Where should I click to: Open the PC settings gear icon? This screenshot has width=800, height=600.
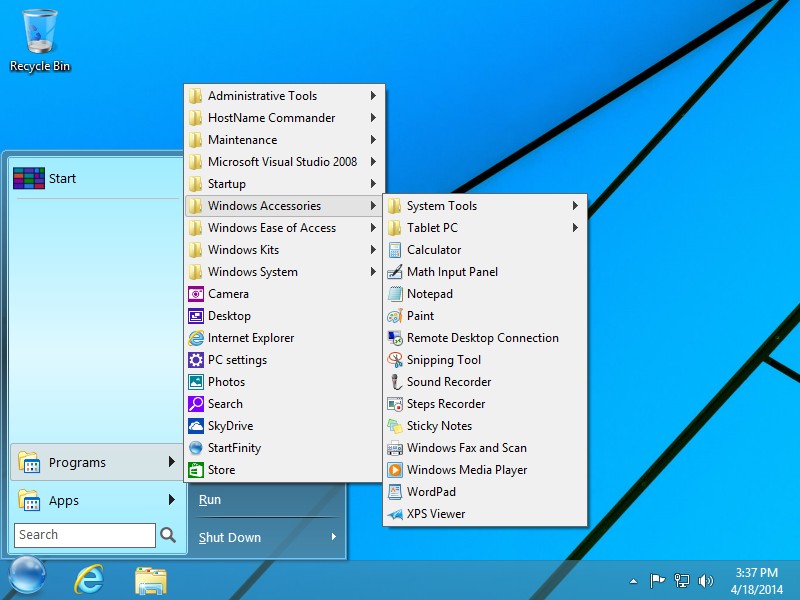(196, 360)
